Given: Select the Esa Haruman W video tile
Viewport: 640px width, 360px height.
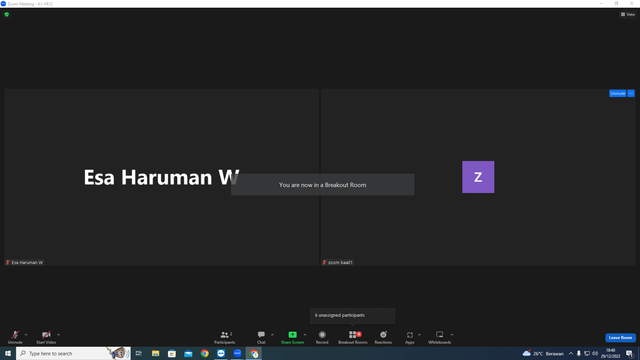Looking at the screenshot, I should pos(162,177).
